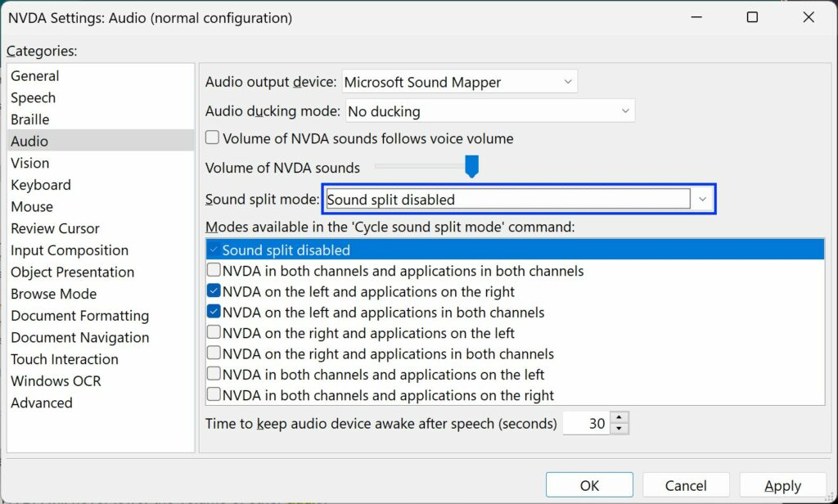
Task: Confirm settings with the OK button
Action: point(589,484)
